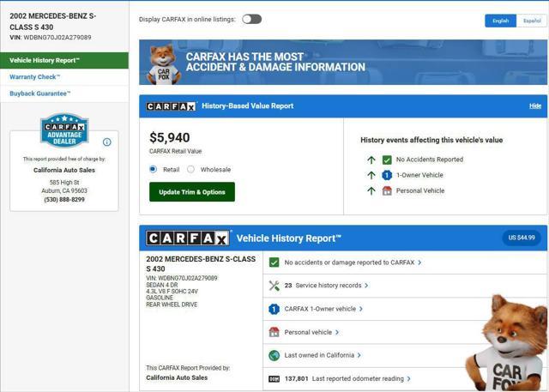This screenshot has width=549, height=392.
Task: Select the Retail radio button
Action: (153, 169)
